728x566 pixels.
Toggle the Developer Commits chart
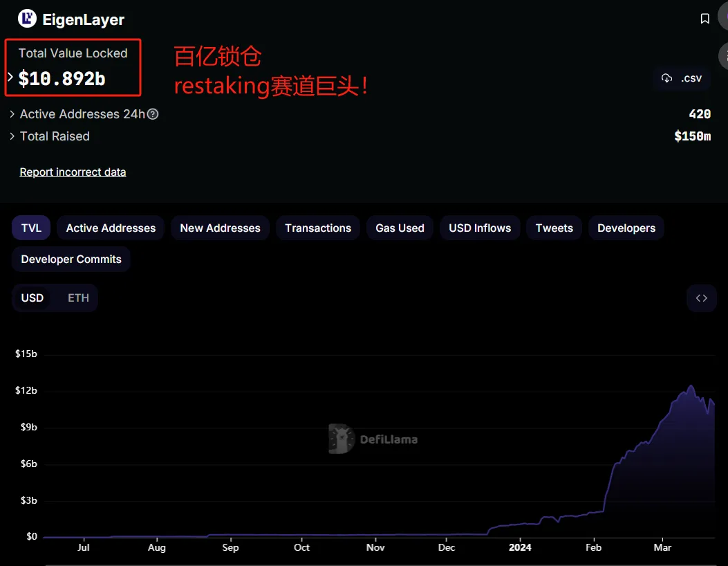pos(71,259)
